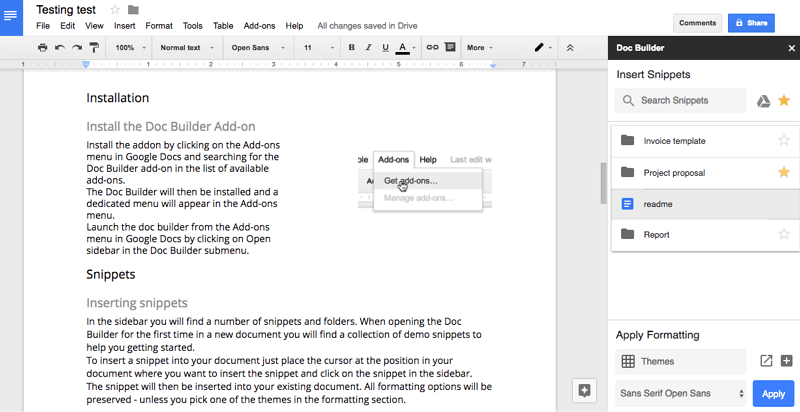Redo the last action
800x412 pixels.
77,47
